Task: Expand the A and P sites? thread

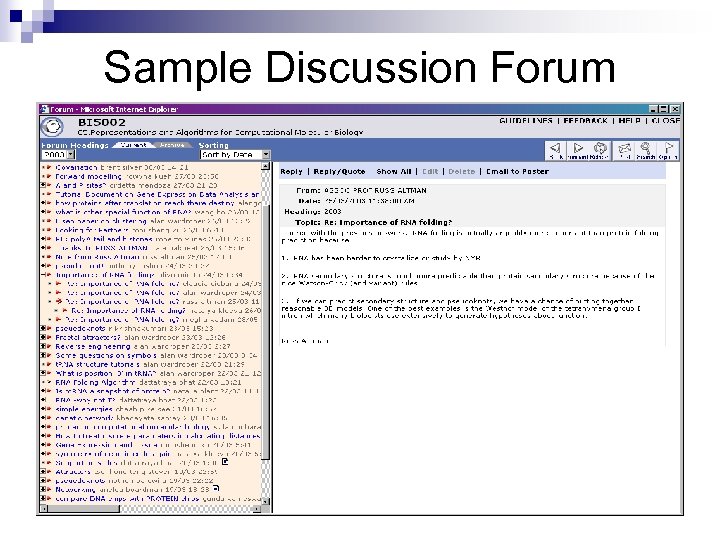Action: (x=43, y=185)
